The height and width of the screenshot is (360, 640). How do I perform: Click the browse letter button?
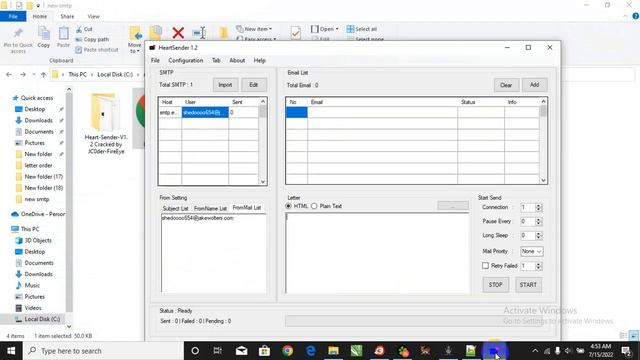click(453, 206)
